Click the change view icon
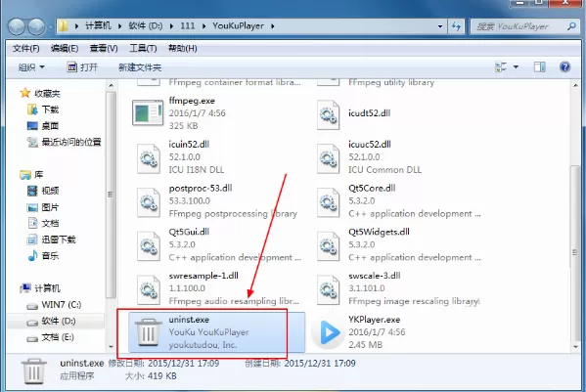Image resolution: width=586 pixels, height=392 pixels. 501,66
